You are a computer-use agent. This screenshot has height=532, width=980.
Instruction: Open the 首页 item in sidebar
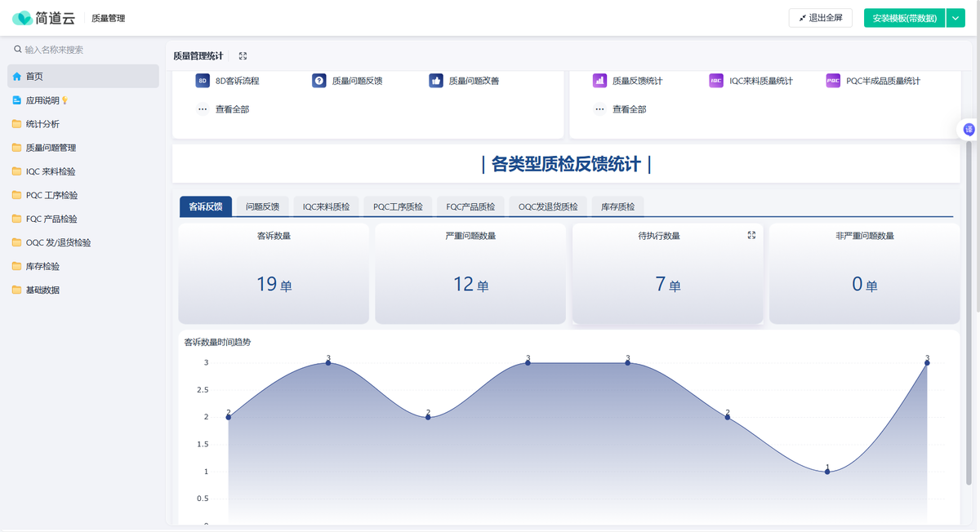[x=83, y=76]
